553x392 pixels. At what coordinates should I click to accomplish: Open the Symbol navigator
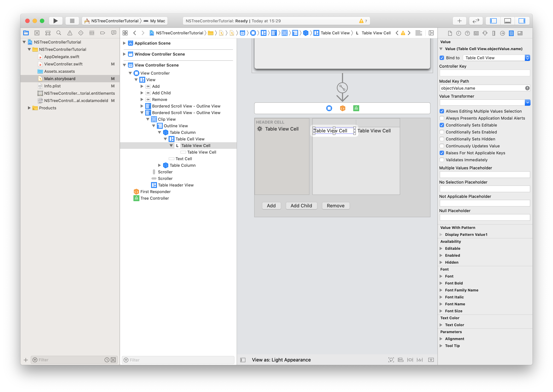pos(48,33)
